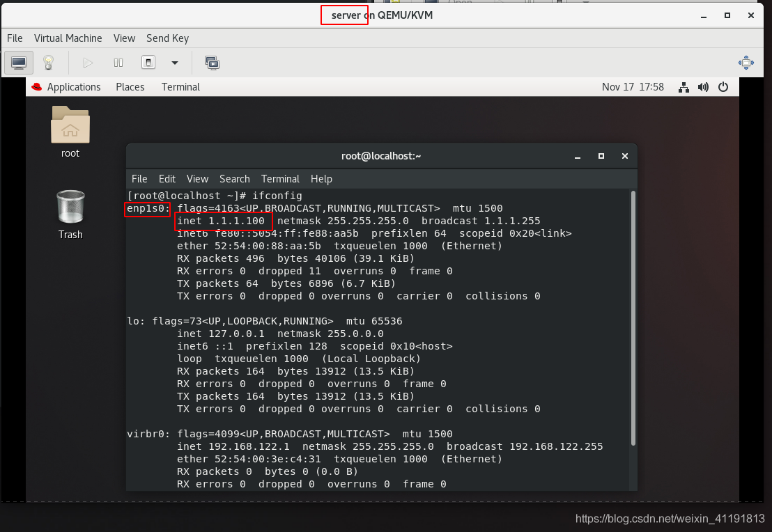Open the terminal Edit menu

coord(167,179)
